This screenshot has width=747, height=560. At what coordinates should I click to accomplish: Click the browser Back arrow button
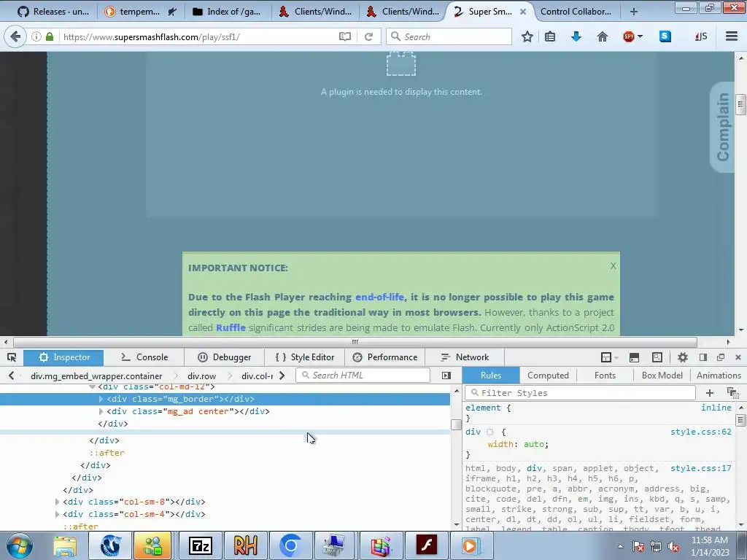pos(15,36)
